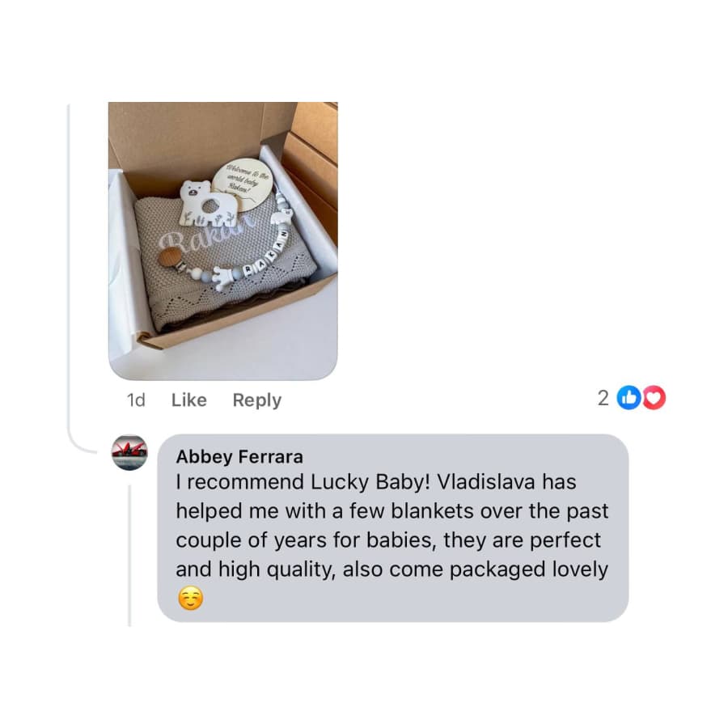
Task: Click the embroidered name on grey blanket
Action: pos(205,232)
